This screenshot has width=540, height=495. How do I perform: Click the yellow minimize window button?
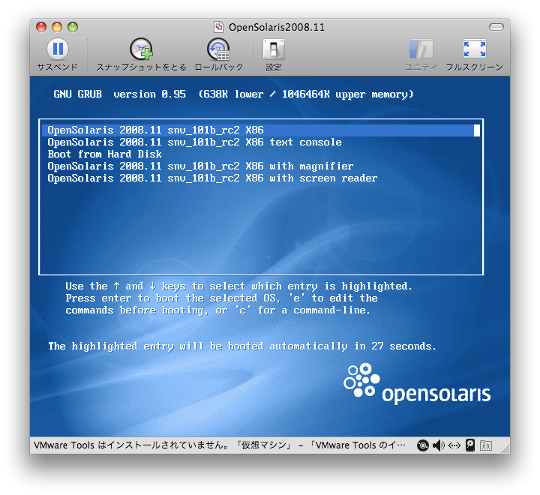coord(57,27)
